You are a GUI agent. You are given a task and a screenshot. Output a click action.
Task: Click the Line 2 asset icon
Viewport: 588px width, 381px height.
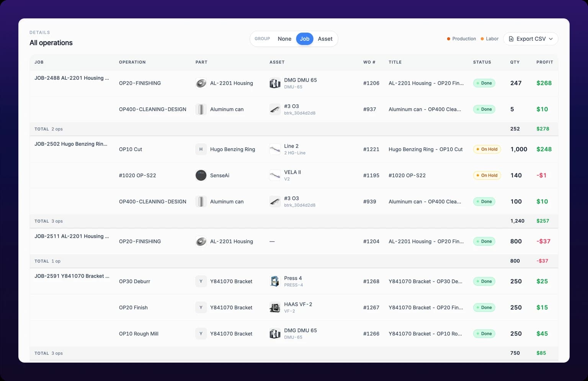pos(275,149)
